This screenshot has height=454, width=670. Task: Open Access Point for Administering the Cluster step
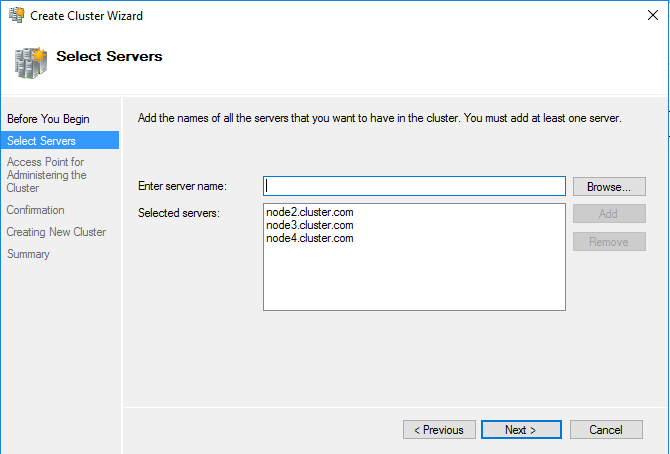coord(47,175)
